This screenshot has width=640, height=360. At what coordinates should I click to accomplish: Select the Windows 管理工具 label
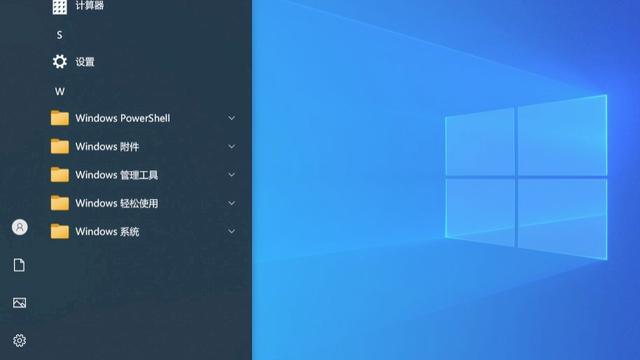[116, 175]
